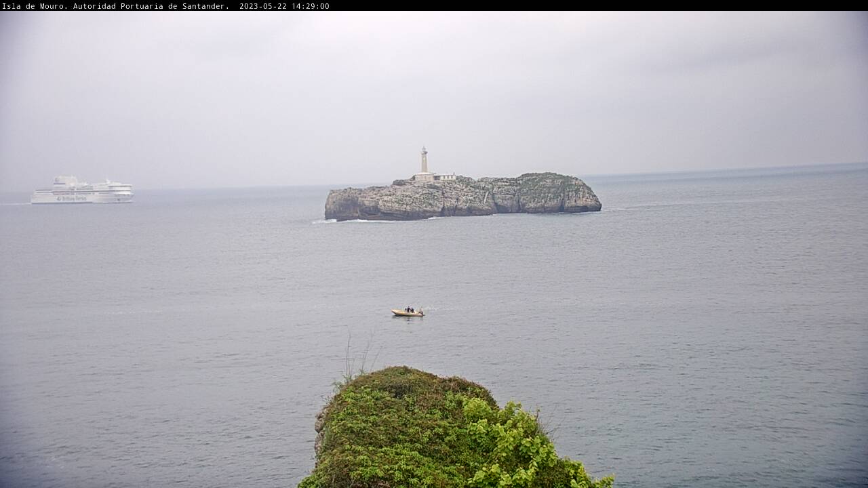
Task: Click the lighthouse tower on the island
Action: (424, 160)
